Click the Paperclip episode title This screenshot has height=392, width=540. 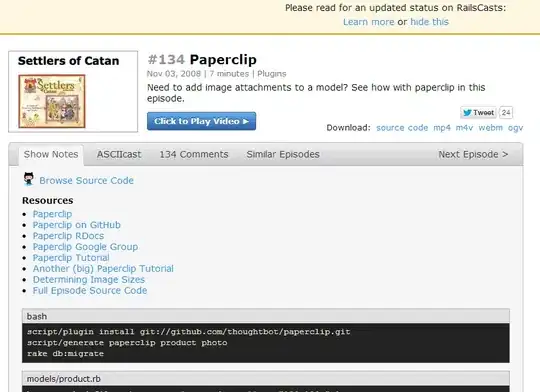(x=223, y=60)
